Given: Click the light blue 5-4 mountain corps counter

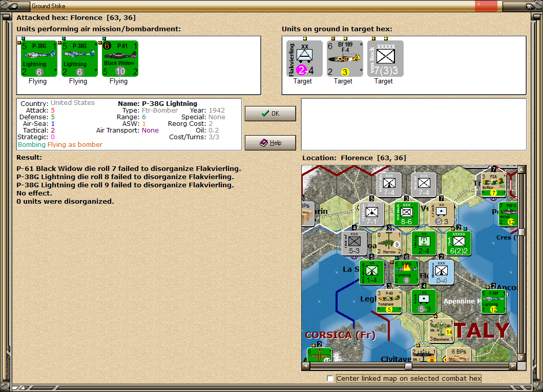Looking at the screenshot, I should point(442,272).
